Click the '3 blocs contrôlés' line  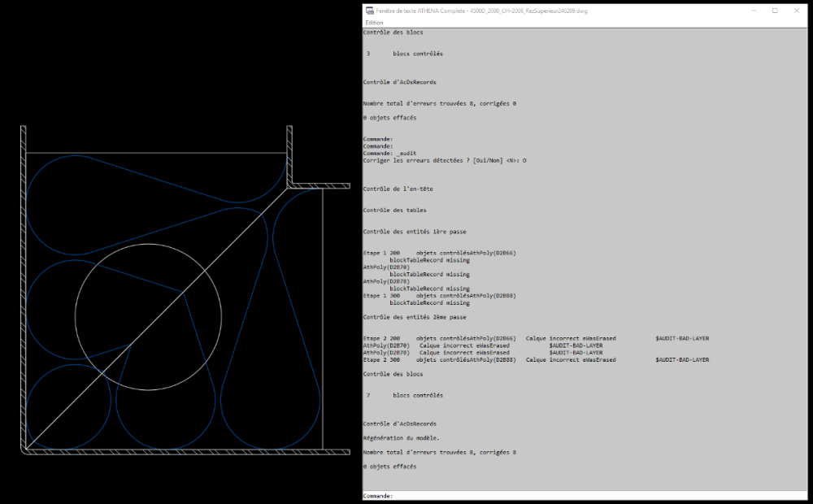pos(404,54)
